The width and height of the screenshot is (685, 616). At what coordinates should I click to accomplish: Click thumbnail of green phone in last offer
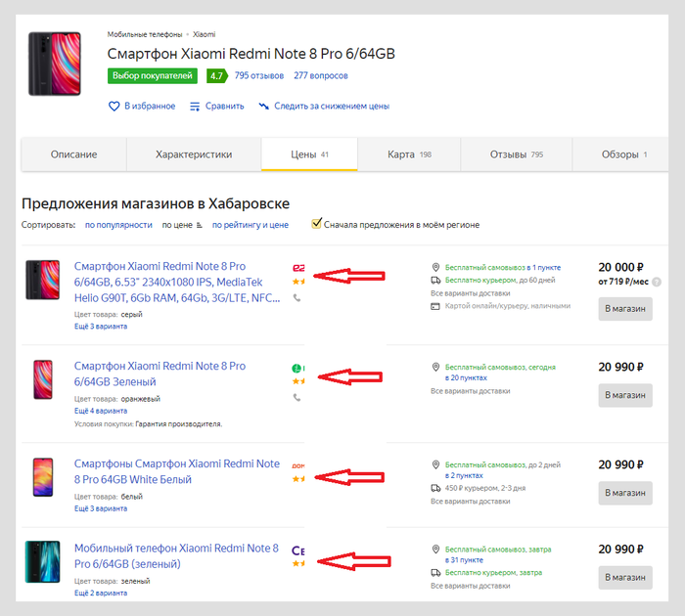42,562
